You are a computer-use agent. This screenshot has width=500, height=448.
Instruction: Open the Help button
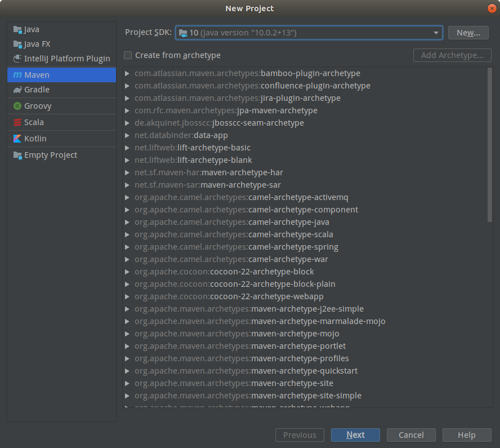coord(466,435)
